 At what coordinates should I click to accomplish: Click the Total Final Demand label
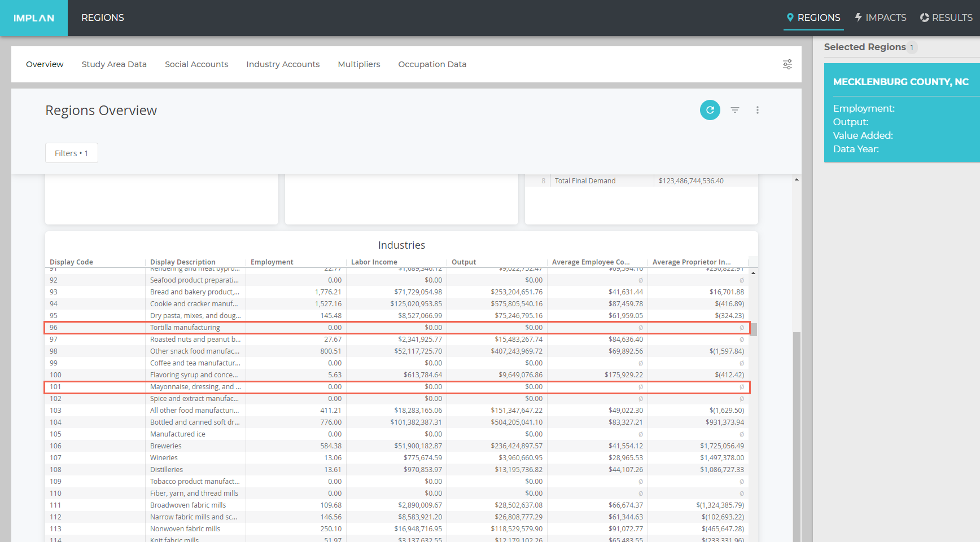(x=585, y=181)
